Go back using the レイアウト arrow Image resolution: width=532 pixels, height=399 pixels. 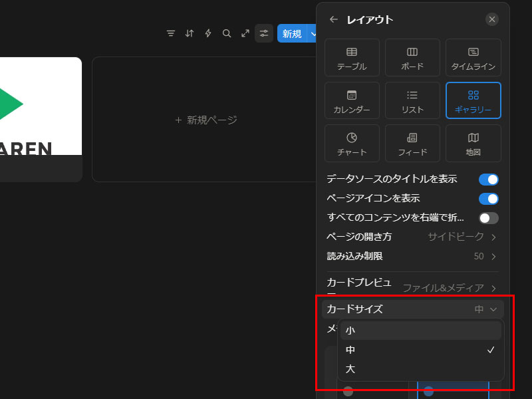[334, 19]
